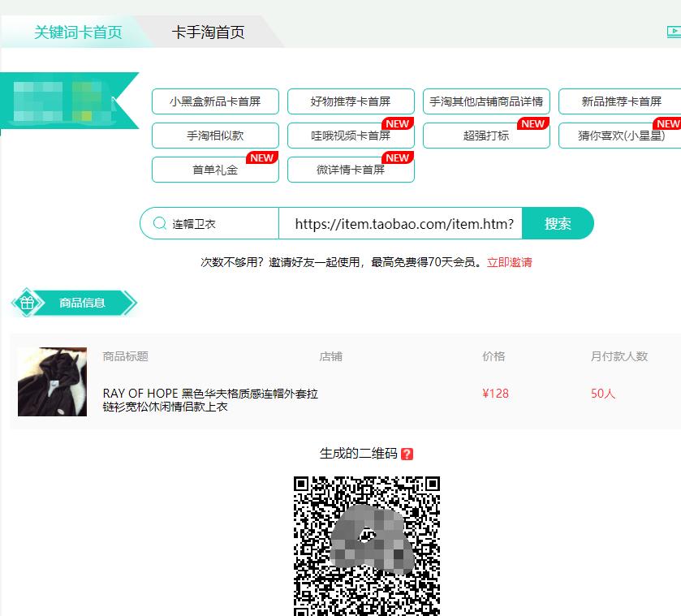Image resolution: width=681 pixels, height=616 pixels.
Task: Select the 小黑盒新品卡首屏 option
Action: 214,101
